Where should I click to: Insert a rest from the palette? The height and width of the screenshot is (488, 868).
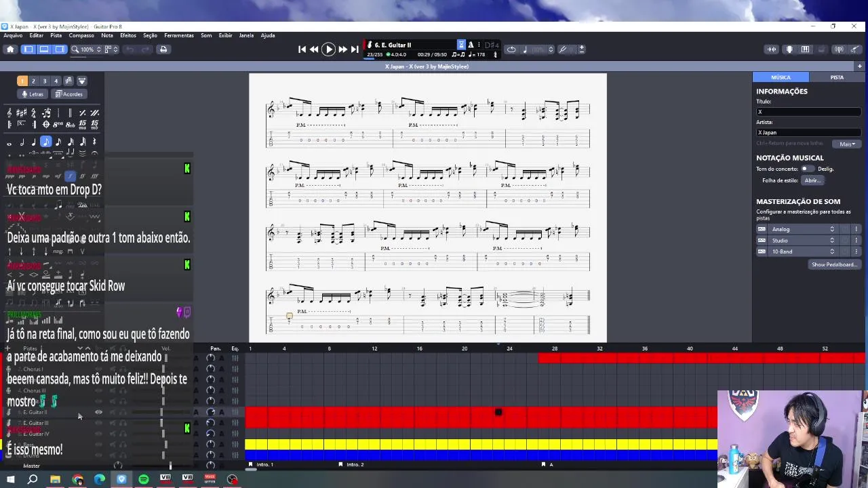pyautogui.click(x=94, y=142)
